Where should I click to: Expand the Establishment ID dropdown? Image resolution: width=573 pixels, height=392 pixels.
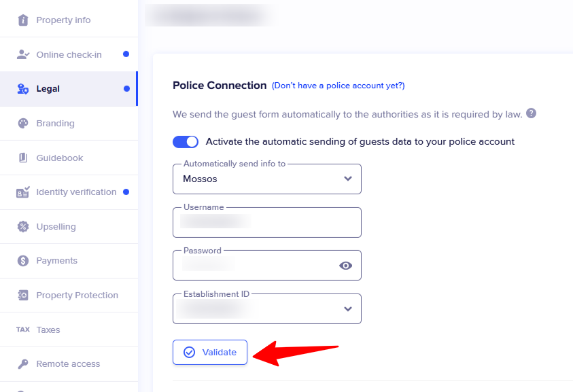click(266, 308)
